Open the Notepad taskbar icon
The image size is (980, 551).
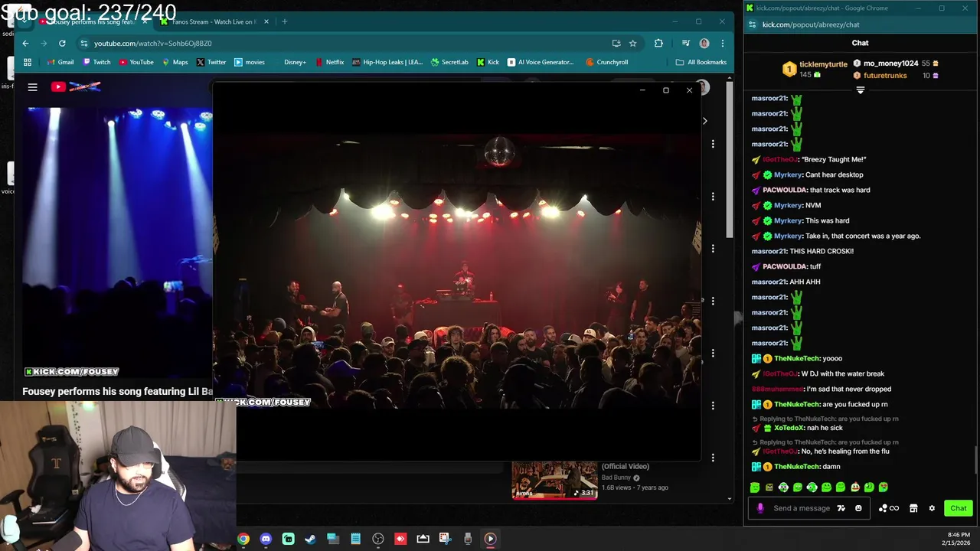click(355, 539)
